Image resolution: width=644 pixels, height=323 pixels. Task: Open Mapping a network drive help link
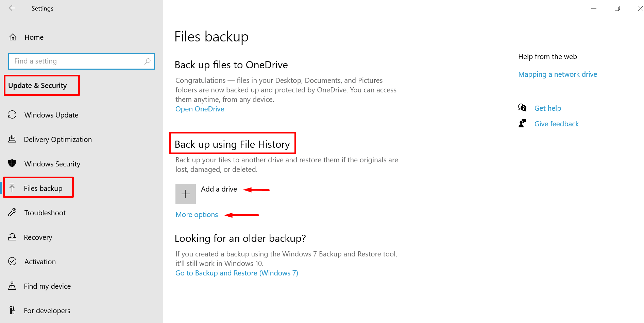557,74
